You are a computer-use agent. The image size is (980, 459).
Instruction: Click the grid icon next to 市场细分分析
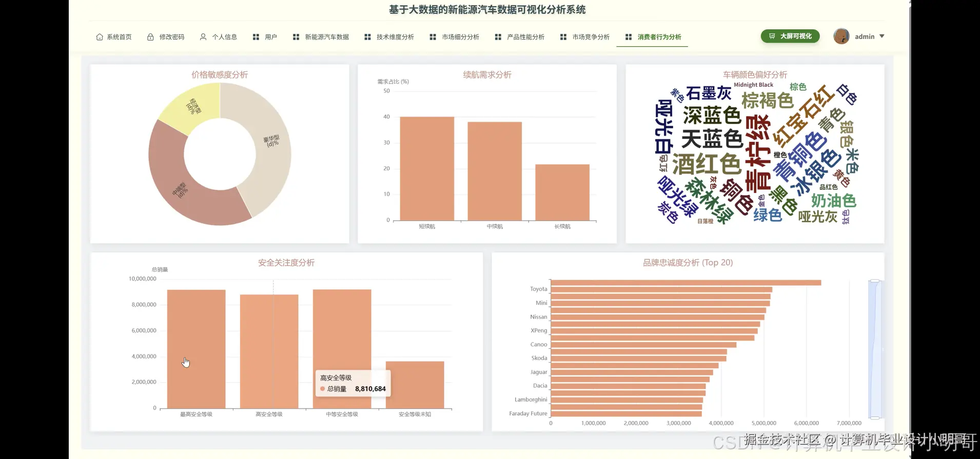coord(433,37)
